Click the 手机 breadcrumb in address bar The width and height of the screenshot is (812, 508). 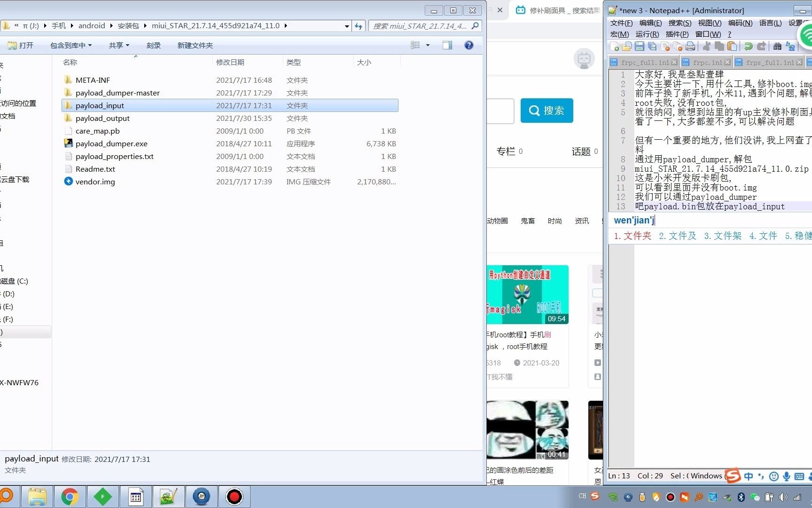pyautogui.click(x=59, y=26)
